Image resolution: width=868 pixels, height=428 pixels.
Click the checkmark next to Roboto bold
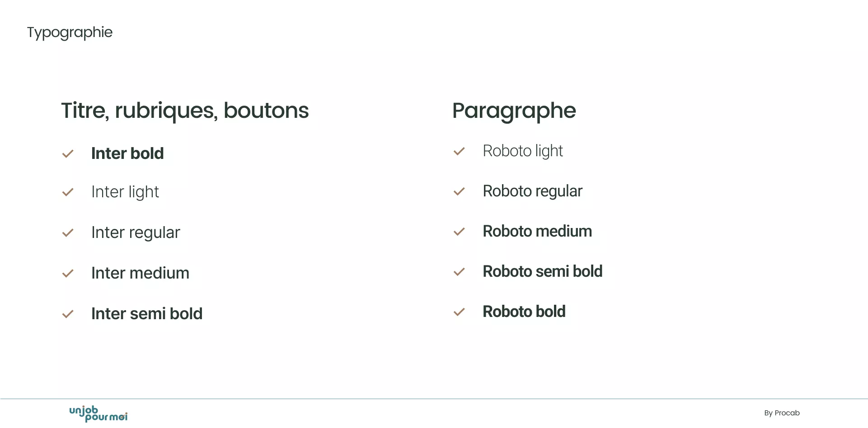tap(459, 312)
